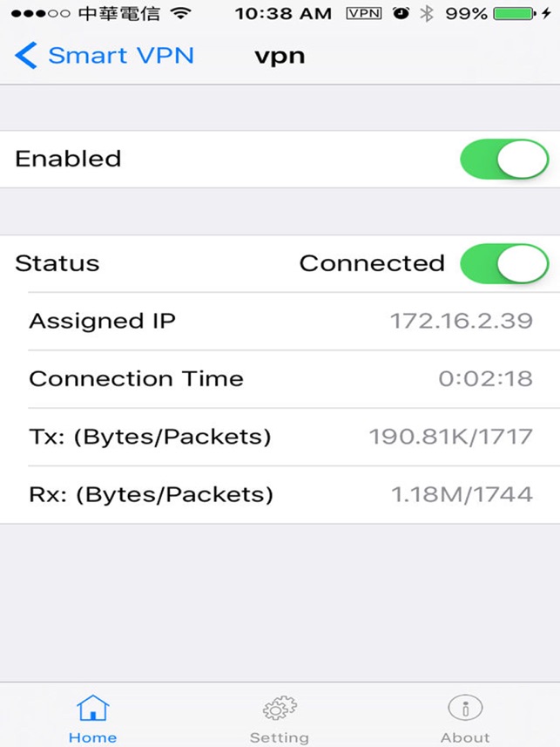
Task: Tap the Bluetooth status icon
Action: coord(427,13)
